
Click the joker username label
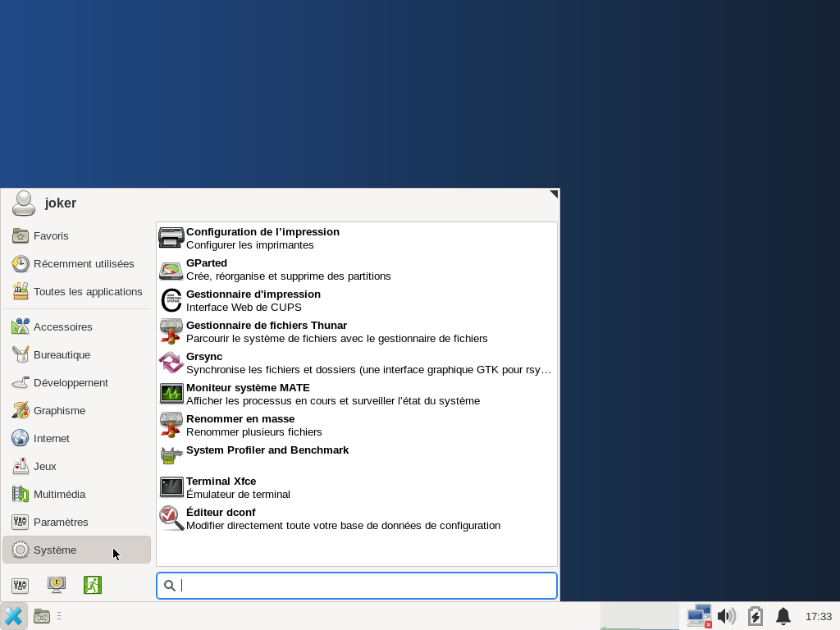[61, 203]
